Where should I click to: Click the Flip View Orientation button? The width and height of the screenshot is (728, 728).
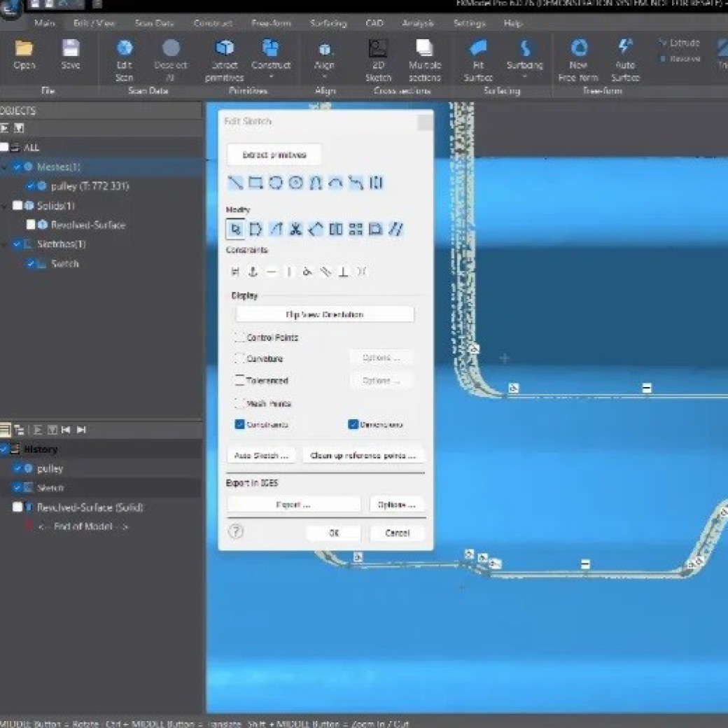click(x=325, y=314)
